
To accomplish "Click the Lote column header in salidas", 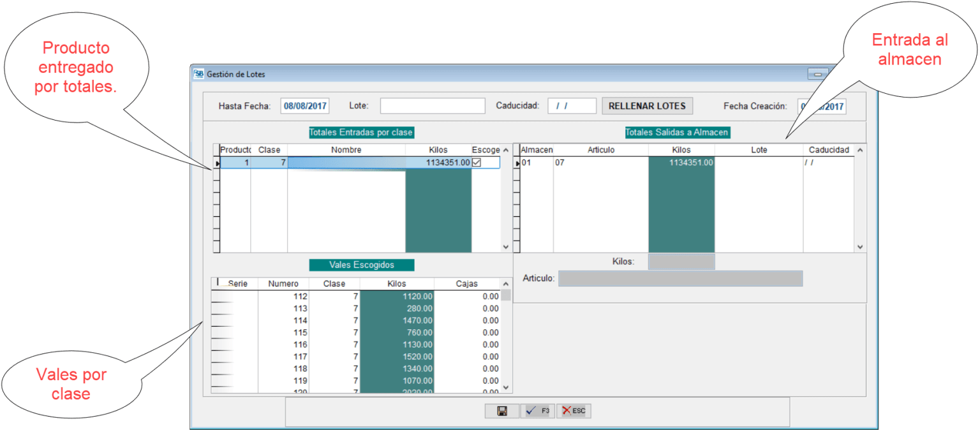I will pyautogui.click(x=759, y=150).
